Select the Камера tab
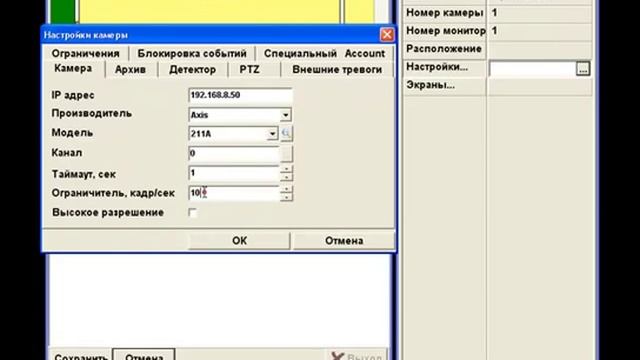 point(73,69)
